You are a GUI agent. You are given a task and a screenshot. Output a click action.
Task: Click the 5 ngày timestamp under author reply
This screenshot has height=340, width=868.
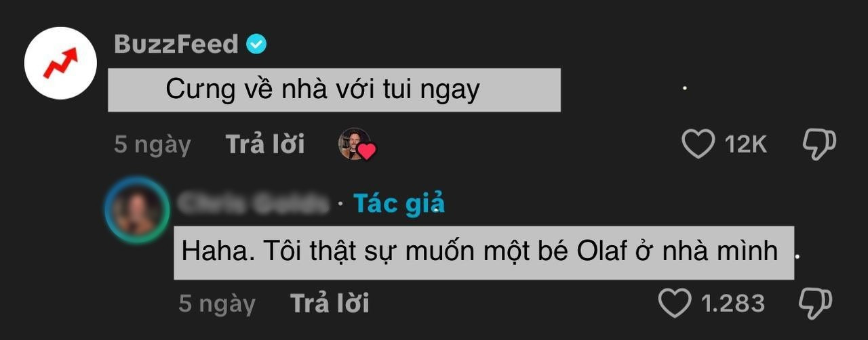click(217, 303)
